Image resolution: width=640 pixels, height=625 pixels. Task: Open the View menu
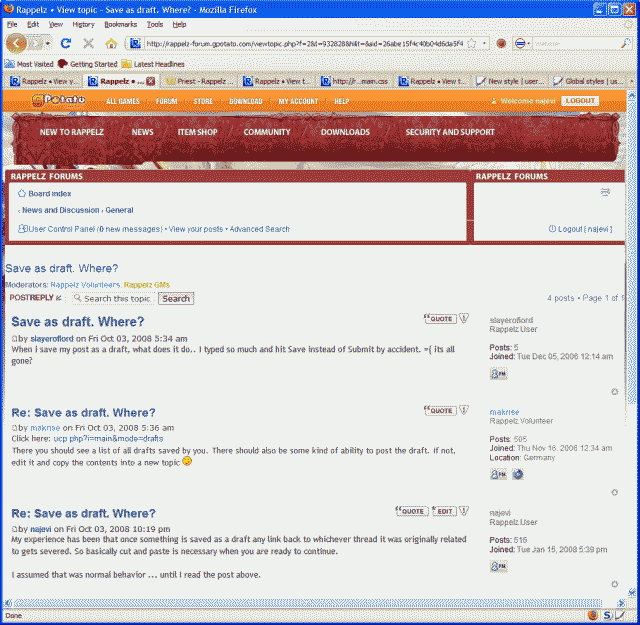56,24
